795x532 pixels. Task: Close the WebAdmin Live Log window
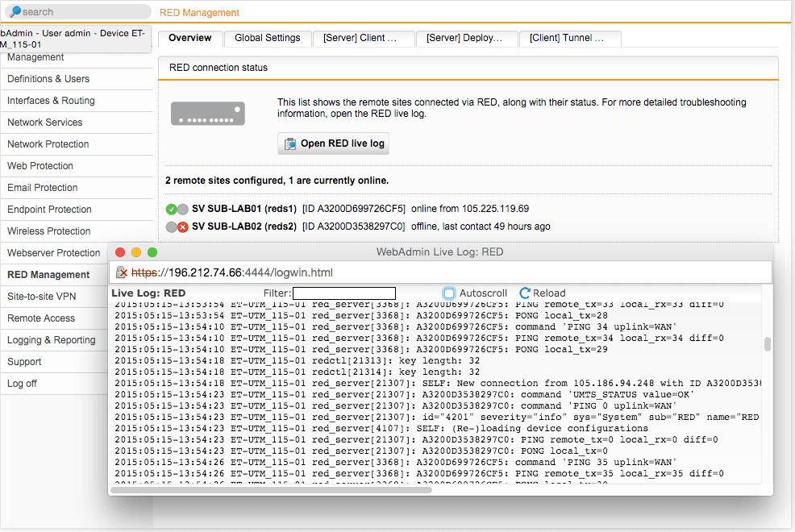click(120, 252)
